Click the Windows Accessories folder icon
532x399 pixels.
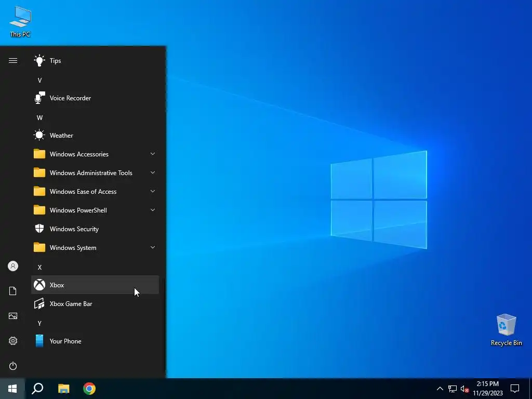click(39, 154)
